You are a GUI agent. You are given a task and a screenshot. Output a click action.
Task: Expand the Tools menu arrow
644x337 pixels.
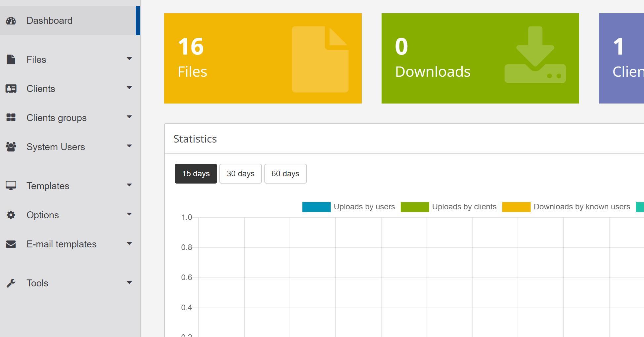pos(129,283)
